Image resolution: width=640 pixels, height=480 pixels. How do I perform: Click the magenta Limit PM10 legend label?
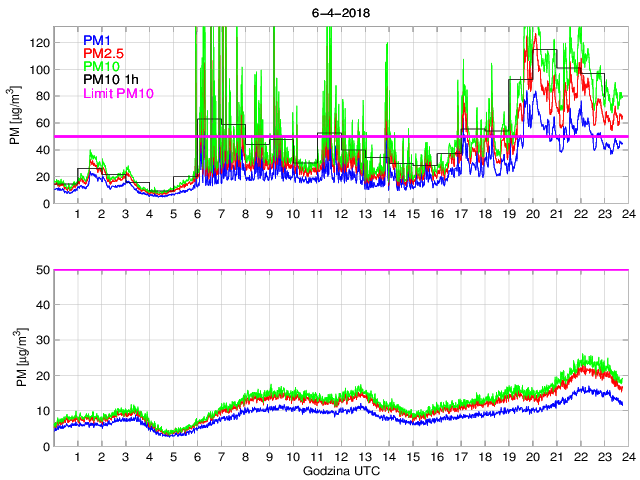[115, 93]
